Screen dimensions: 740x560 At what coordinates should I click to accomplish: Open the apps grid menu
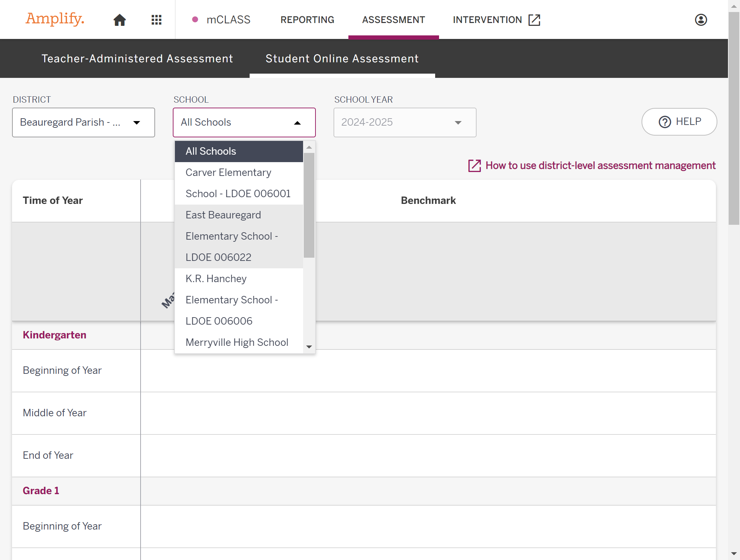[x=156, y=20]
